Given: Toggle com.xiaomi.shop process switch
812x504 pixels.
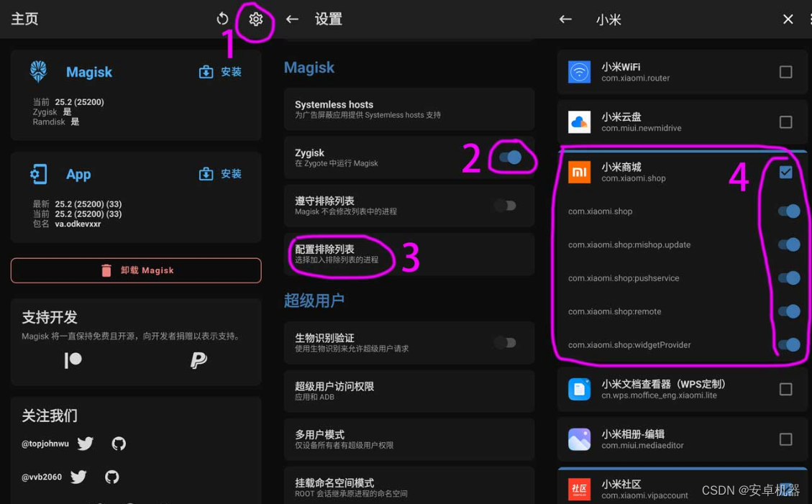Looking at the screenshot, I should tap(789, 211).
